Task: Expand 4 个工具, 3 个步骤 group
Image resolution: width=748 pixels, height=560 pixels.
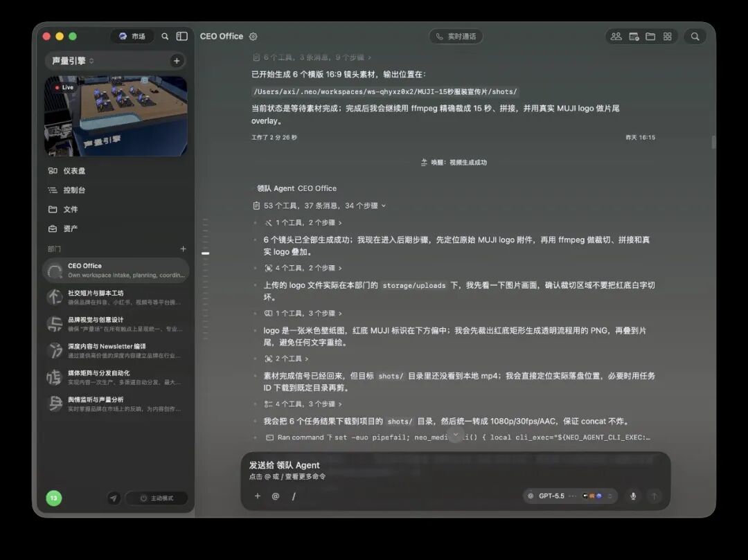Action: tap(303, 404)
